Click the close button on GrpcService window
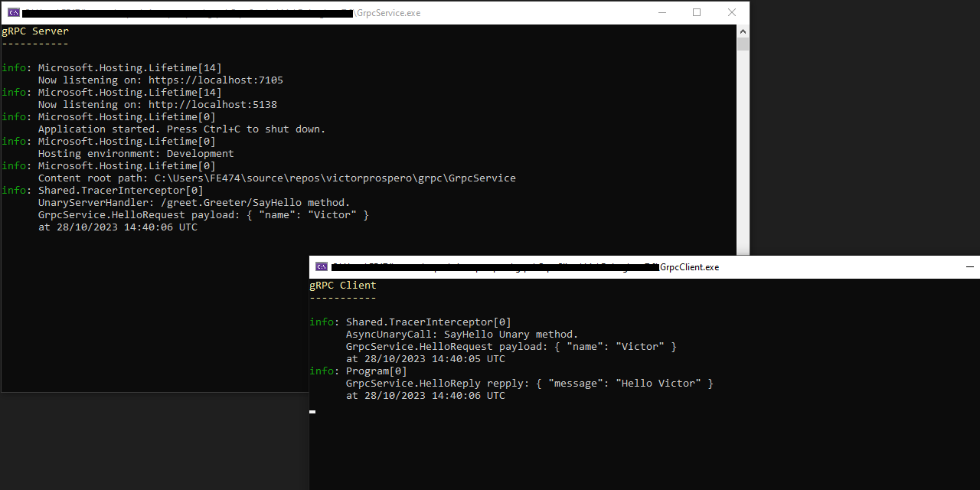The width and height of the screenshot is (980, 490). coord(731,12)
